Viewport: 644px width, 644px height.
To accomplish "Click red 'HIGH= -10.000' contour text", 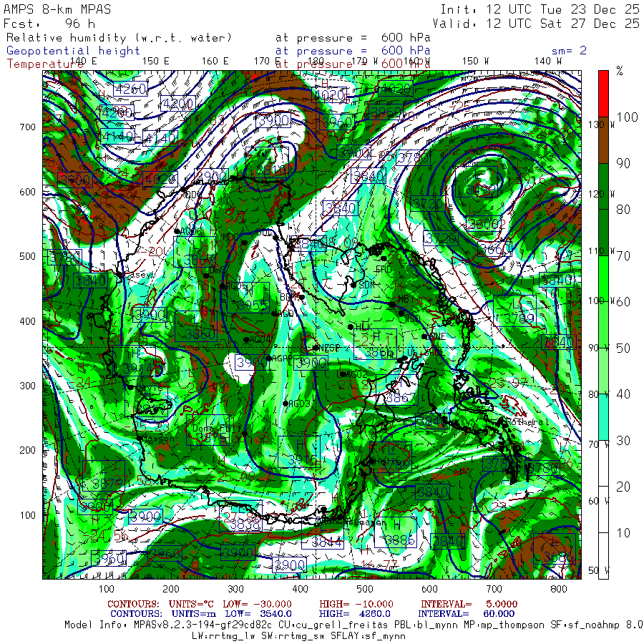I will pyautogui.click(x=356, y=604).
